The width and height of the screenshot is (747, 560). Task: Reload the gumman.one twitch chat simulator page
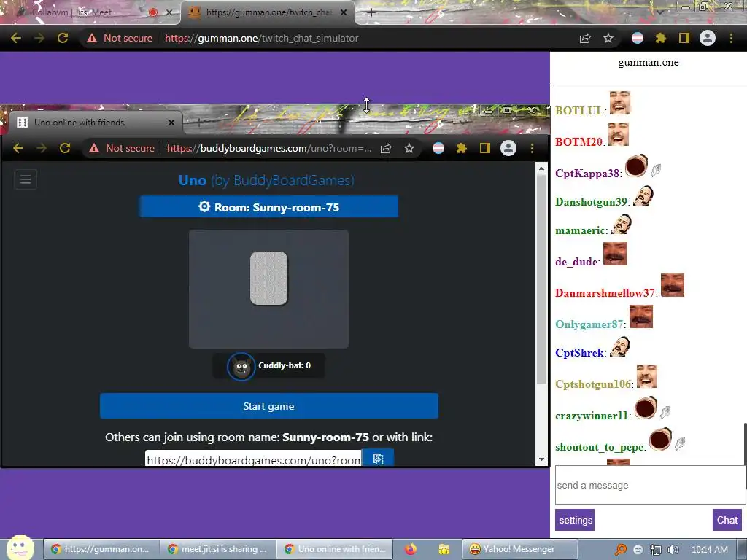[63, 38]
